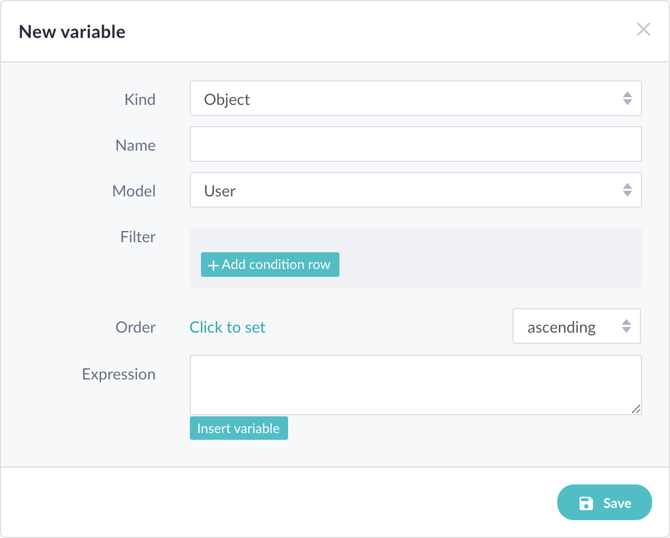Add a condition row to Filter
Image resolution: width=670 pixels, height=538 pixels.
point(270,265)
